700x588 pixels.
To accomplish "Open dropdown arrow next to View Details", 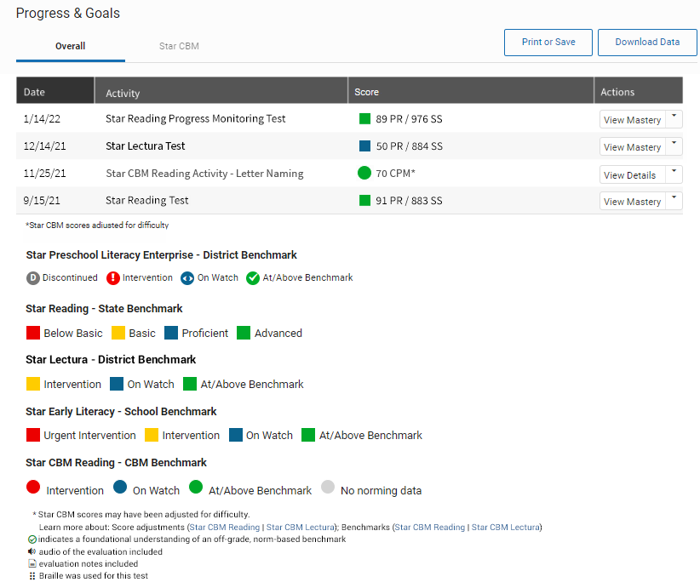I will tap(674, 174).
